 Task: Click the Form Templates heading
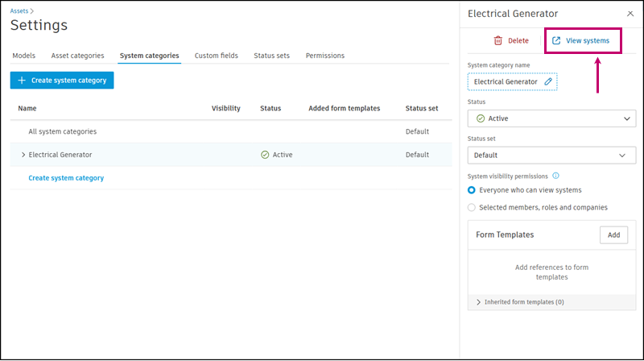click(505, 234)
